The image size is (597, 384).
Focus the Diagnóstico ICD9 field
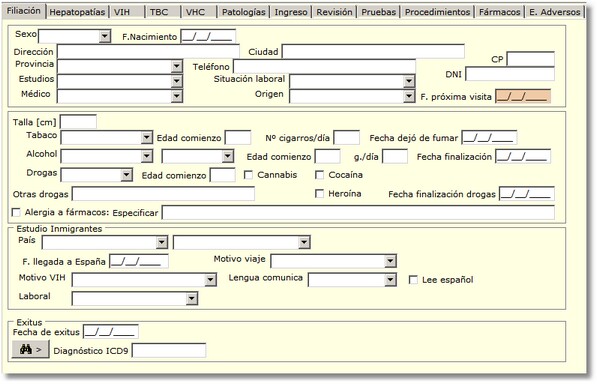coord(169,350)
